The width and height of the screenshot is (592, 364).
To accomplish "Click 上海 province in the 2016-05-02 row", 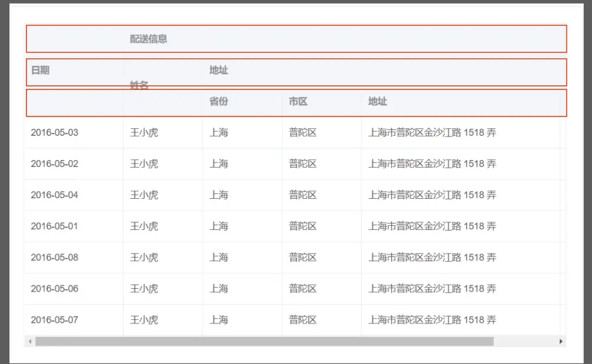I will 219,164.
